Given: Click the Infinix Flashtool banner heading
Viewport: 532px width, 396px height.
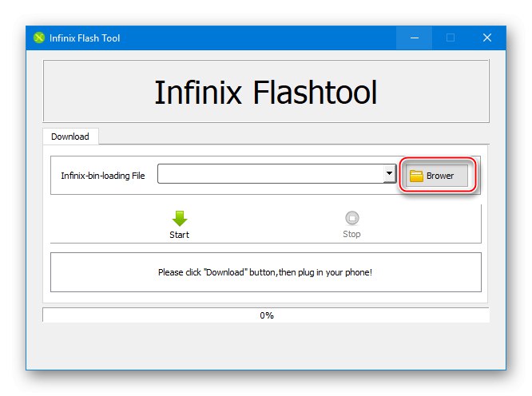Looking at the screenshot, I should tap(266, 92).
